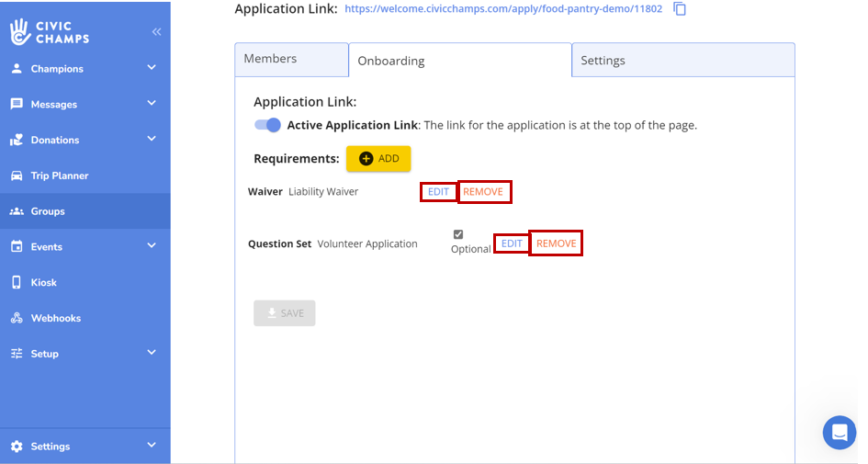868x464 pixels.
Task: Expand the Champions menu chevron
Action: pyautogui.click(x=152, y=68)
